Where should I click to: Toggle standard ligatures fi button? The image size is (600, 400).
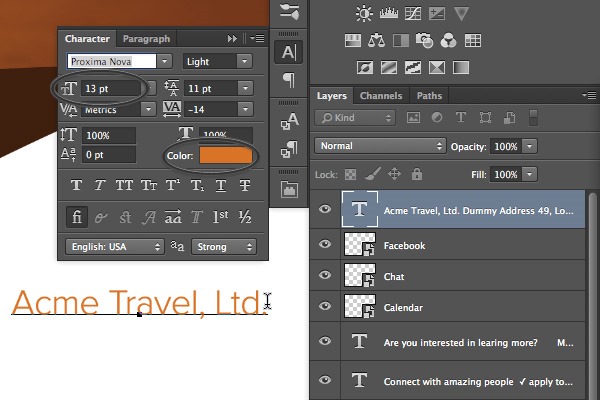coord(77,217)
